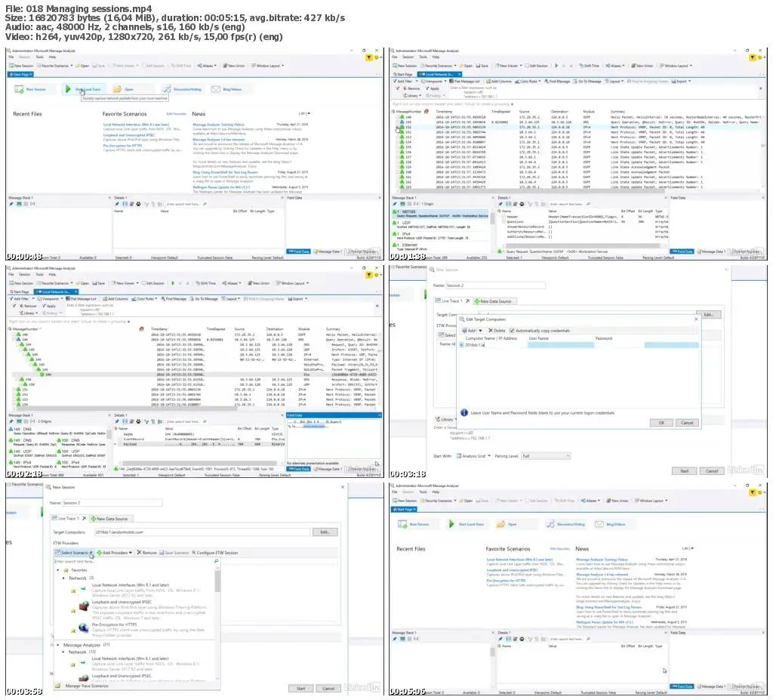
Task: Switch to Message Data 1 tab, 00:00:48 frame
Action: tap(328, 251)
